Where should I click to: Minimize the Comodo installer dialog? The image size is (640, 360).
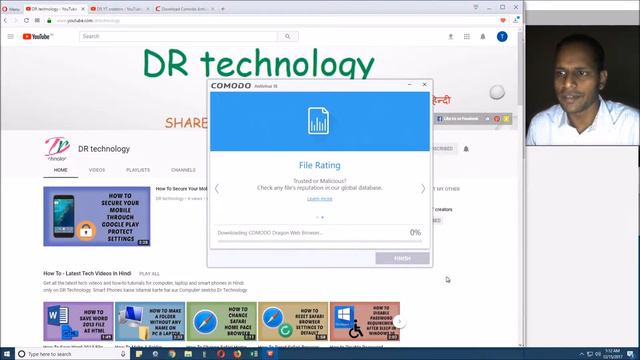pos(409,84)
